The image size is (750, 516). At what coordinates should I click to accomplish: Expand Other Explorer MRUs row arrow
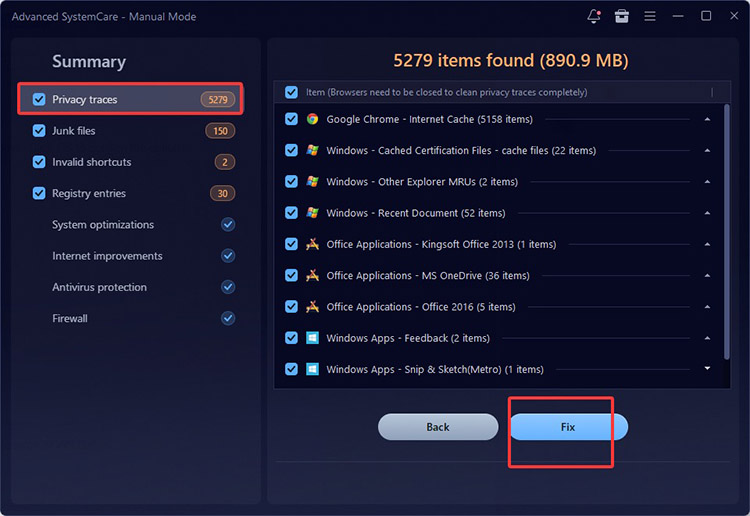pyautogui.click(x=707, y=182)
